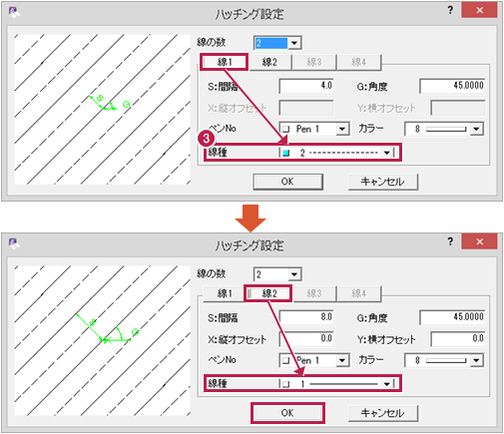The image size is (504, 434).
Task: Open the 線の数 dropdown in upper dialog
Action: tap(294, 43)
